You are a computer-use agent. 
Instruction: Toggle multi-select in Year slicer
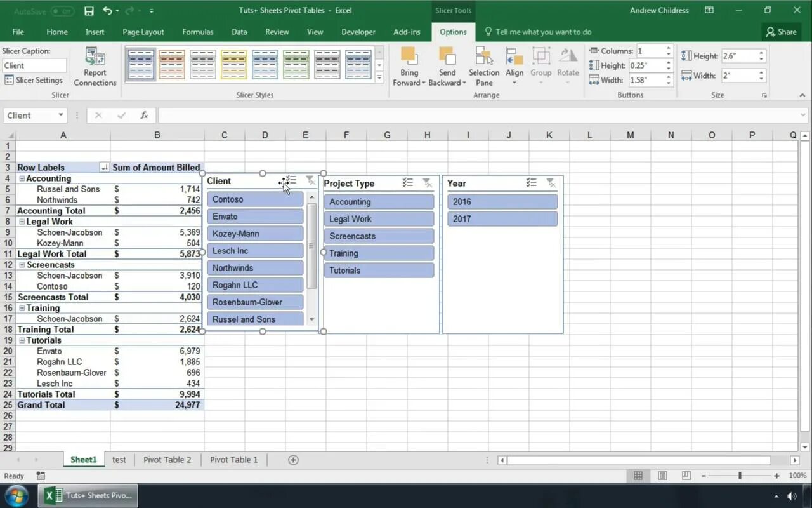[x=532, y=183]
